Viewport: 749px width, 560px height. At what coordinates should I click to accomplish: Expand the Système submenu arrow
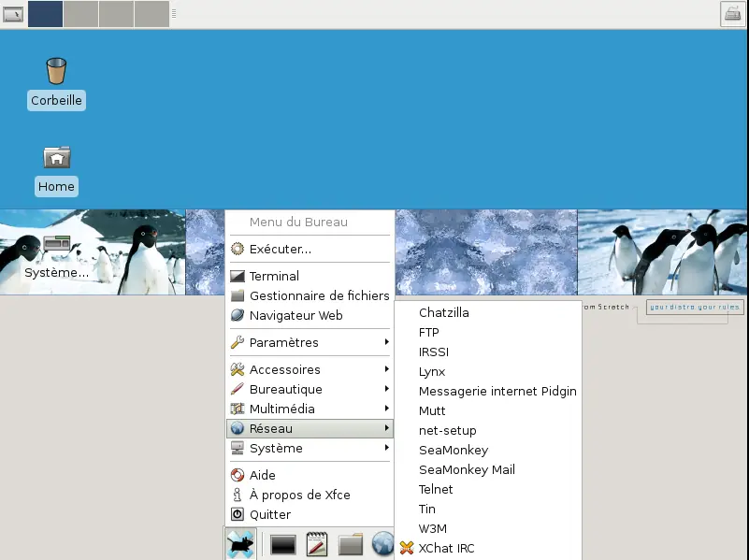[x=386, y=447]
